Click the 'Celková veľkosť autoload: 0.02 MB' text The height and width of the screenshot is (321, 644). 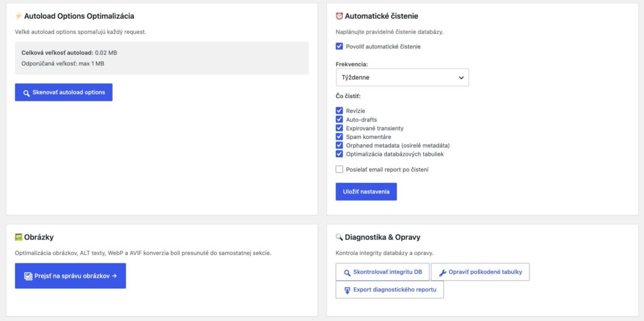click(70, 53)
